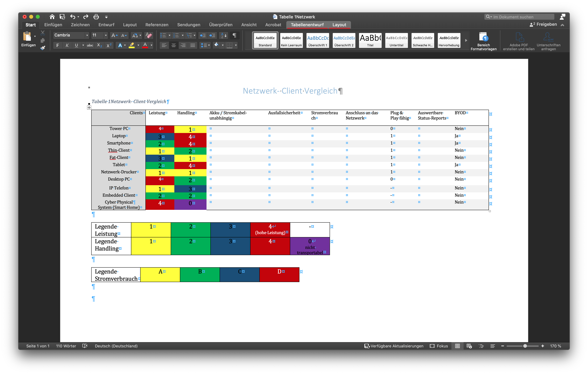Click the red font color swatch button
Screen dimensions: 588x374
click(145, 45)
